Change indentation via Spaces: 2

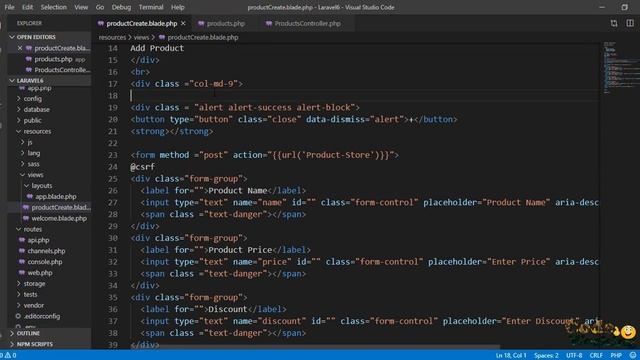coord(546,356)
